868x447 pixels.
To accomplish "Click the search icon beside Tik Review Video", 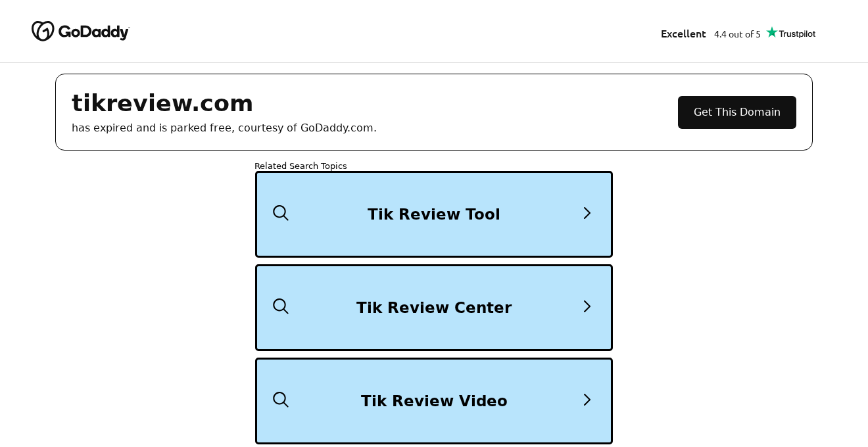I will click(x=281, y=400).
